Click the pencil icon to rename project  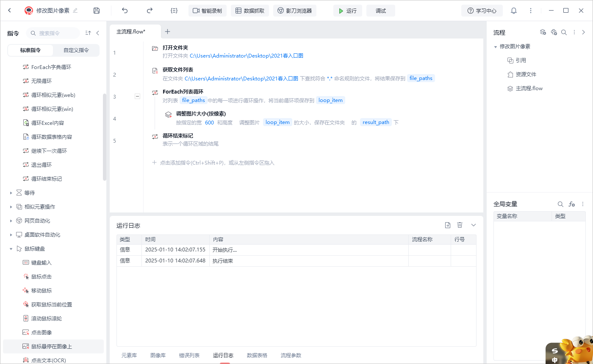point(75,11)
